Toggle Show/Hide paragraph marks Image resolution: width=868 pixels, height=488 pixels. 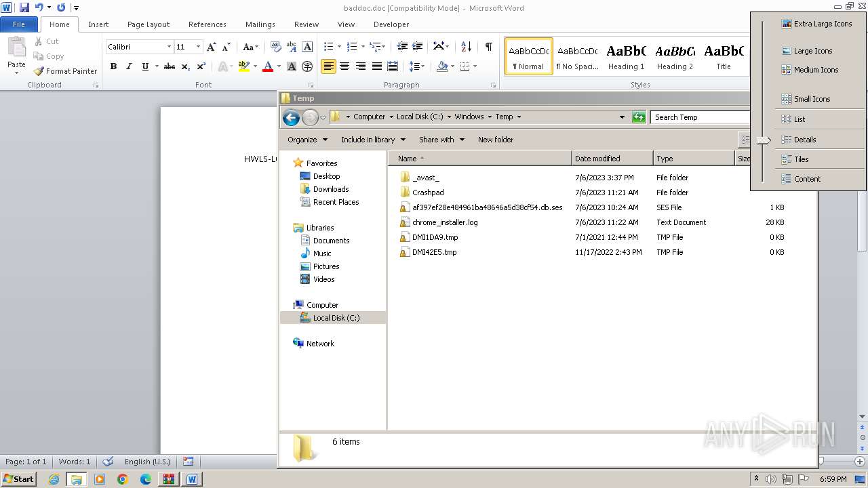[x=488, y=47]
